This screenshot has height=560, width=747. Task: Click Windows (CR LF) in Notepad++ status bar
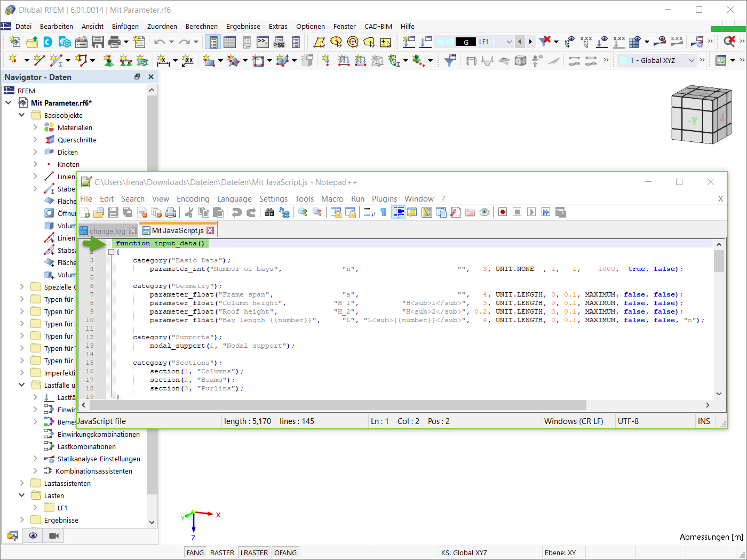[x=574, y=421]
